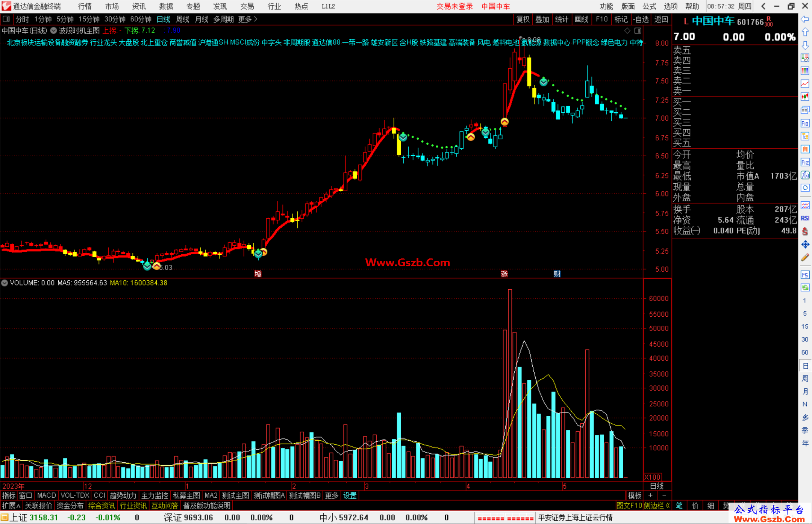Open the 日线 period selector at axis corner

pyautogui.click(x=657, y=486)
